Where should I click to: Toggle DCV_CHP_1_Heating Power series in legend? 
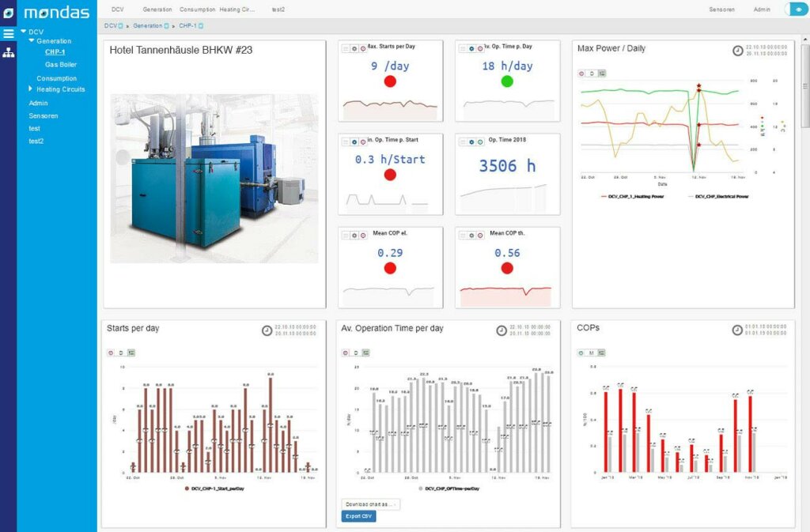633,197
